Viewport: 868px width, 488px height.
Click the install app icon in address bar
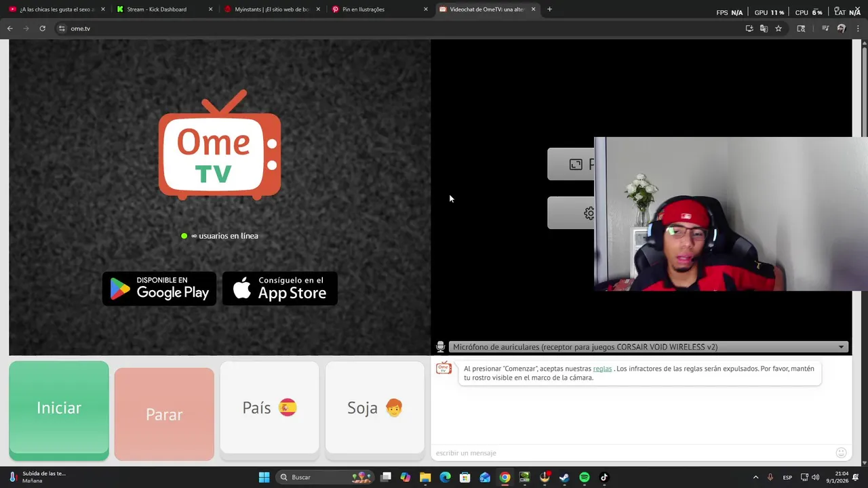click(749, 28)
